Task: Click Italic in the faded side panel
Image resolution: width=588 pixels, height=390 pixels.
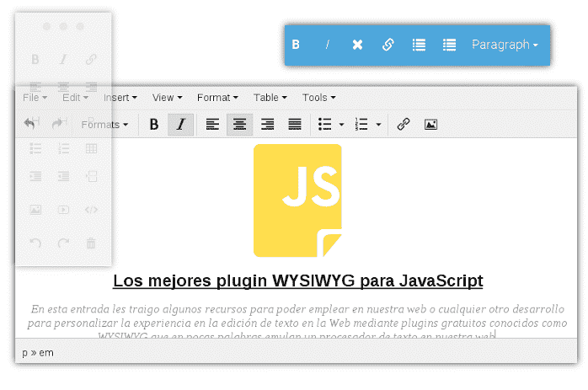Action: (63, 59)
